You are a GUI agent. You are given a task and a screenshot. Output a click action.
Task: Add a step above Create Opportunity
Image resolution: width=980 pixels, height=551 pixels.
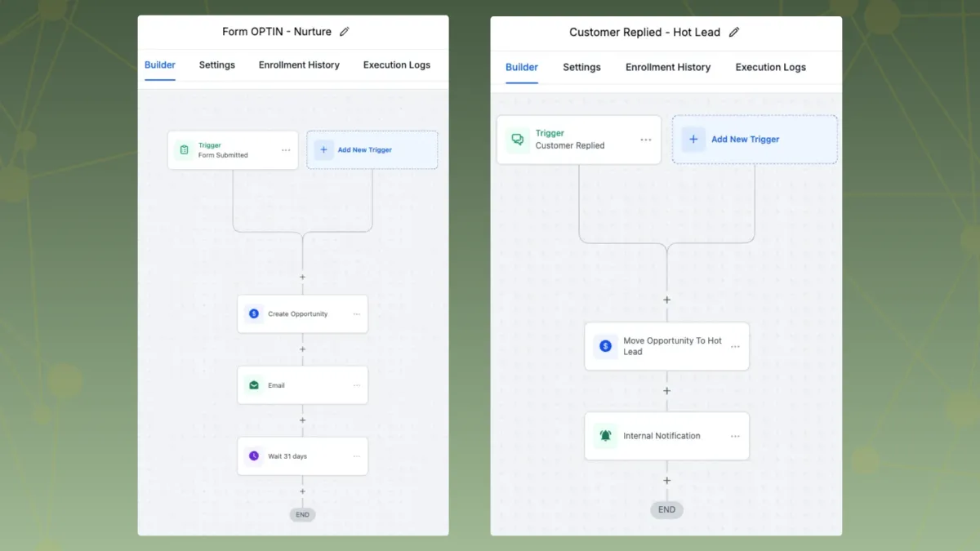[302, 278]
